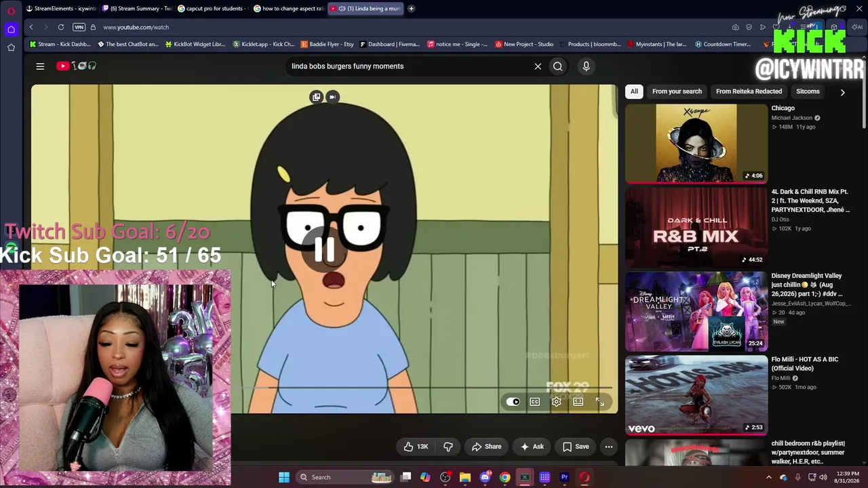This screenshot has height=488, width=868.
Task: Open the 'Stream - Kick Dashb...' bookmark
Action: (60, 45)
